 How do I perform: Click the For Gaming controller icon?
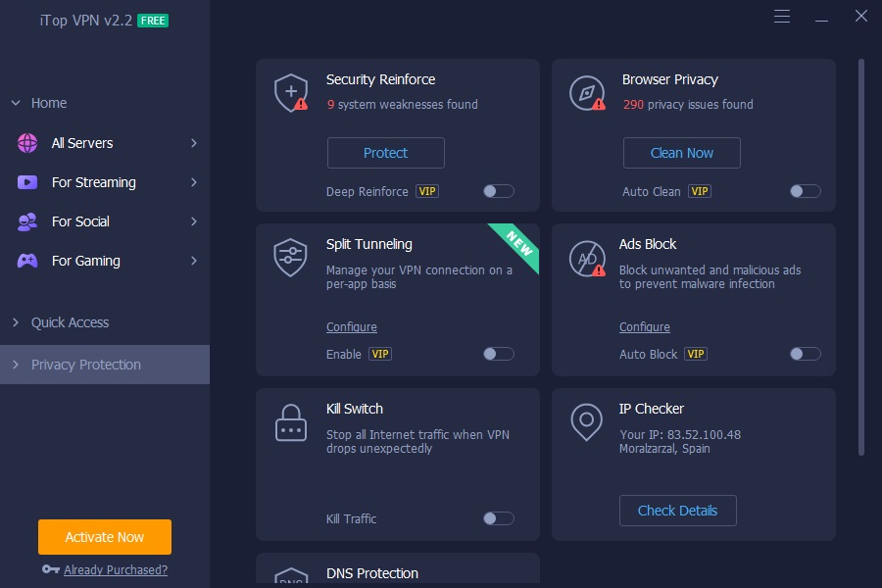tap(27, 261)
